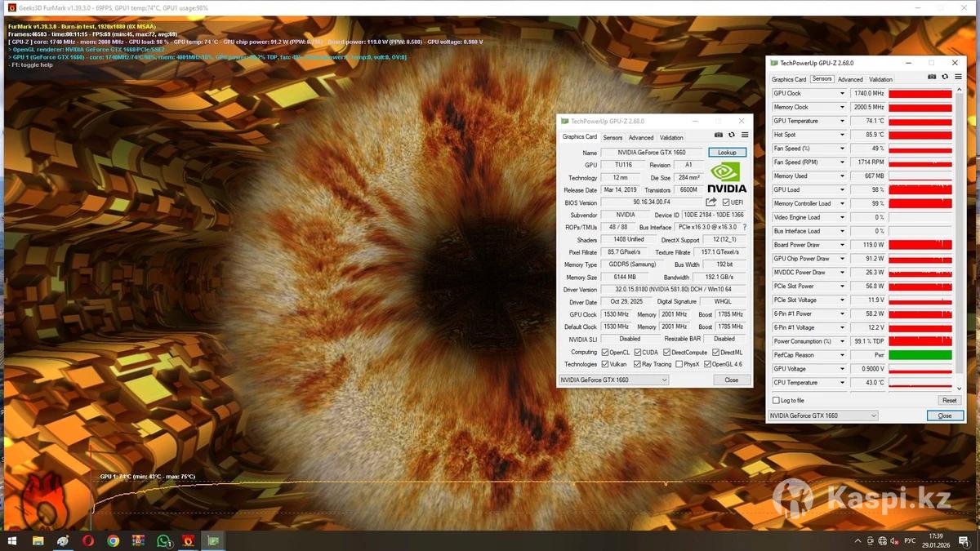Switch to Advanced tab in Graphics Card window
Viewport: 980px width, 551px height.
point(641,138)
